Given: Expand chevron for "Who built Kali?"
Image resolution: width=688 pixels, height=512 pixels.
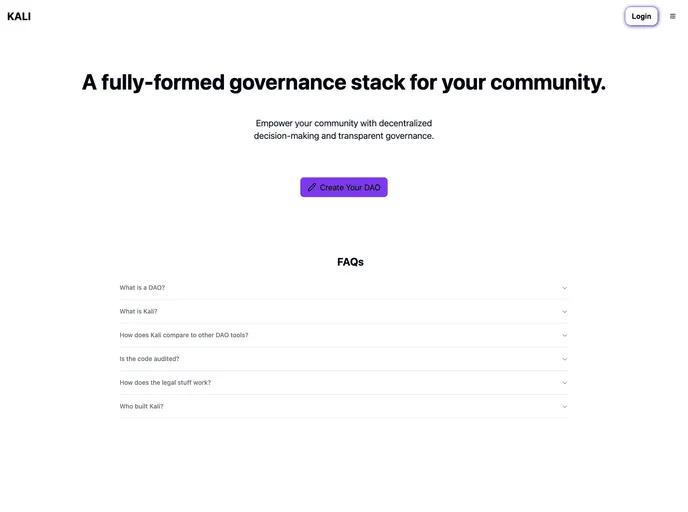Looking at the screenshot, I should 564,407.
